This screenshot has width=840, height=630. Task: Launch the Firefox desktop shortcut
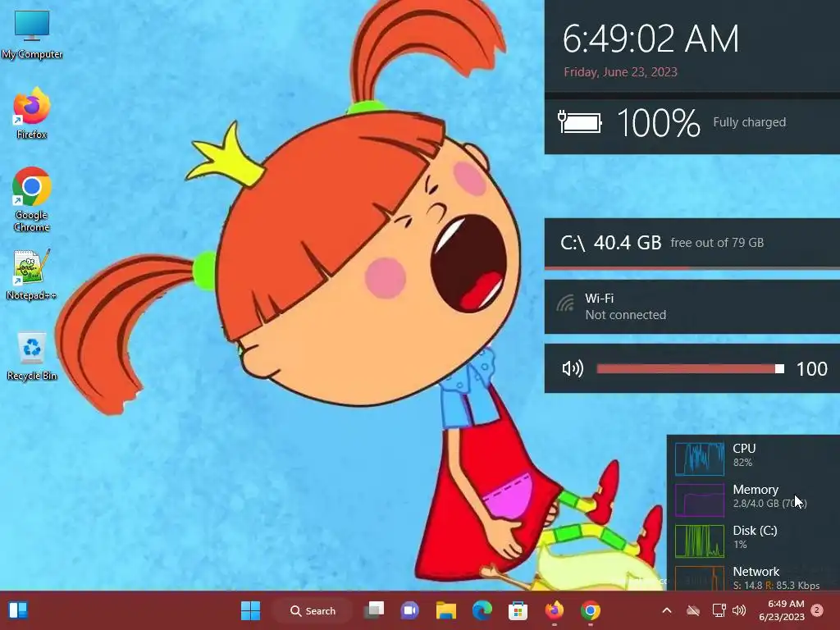pos(32,114)
